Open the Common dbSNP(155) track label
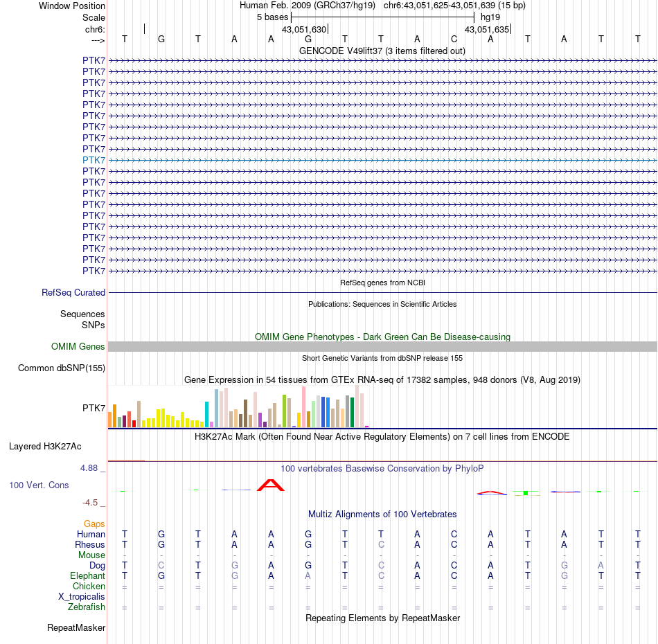658x644 pixels. tap(62, 368)
